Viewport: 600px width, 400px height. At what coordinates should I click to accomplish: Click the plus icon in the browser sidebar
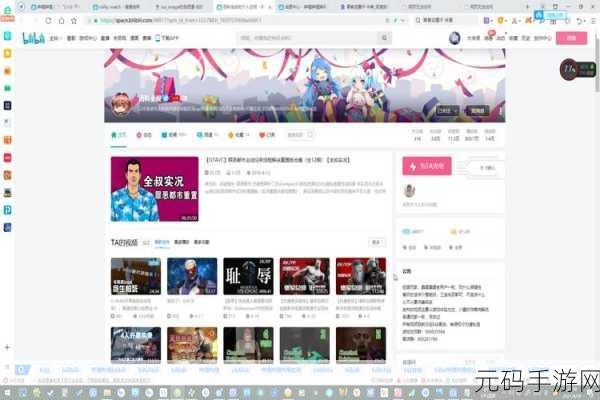pos(7,348)
